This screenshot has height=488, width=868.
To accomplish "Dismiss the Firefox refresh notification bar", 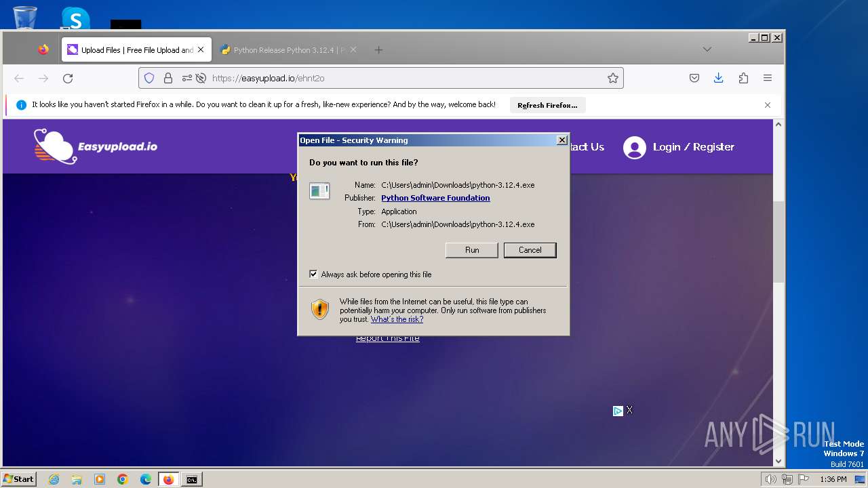I will (768, 105).
